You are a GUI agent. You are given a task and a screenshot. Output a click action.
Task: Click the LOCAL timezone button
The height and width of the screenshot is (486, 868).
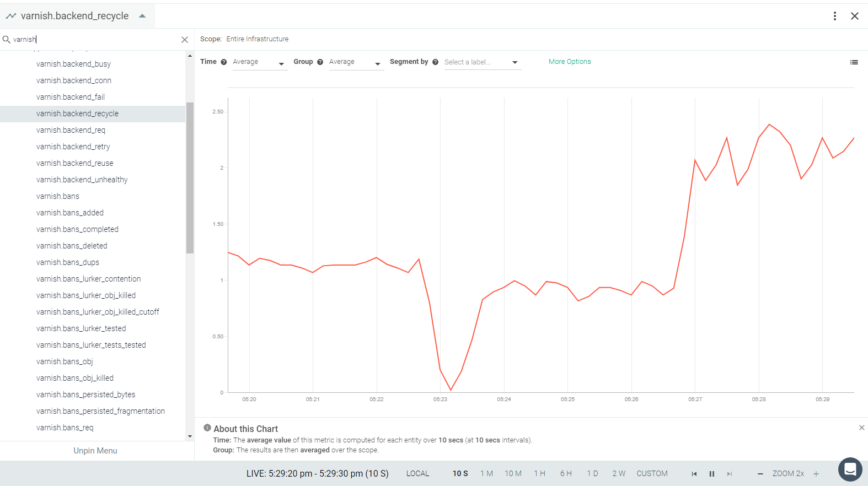pyautogui.click(x=417, y=473)
